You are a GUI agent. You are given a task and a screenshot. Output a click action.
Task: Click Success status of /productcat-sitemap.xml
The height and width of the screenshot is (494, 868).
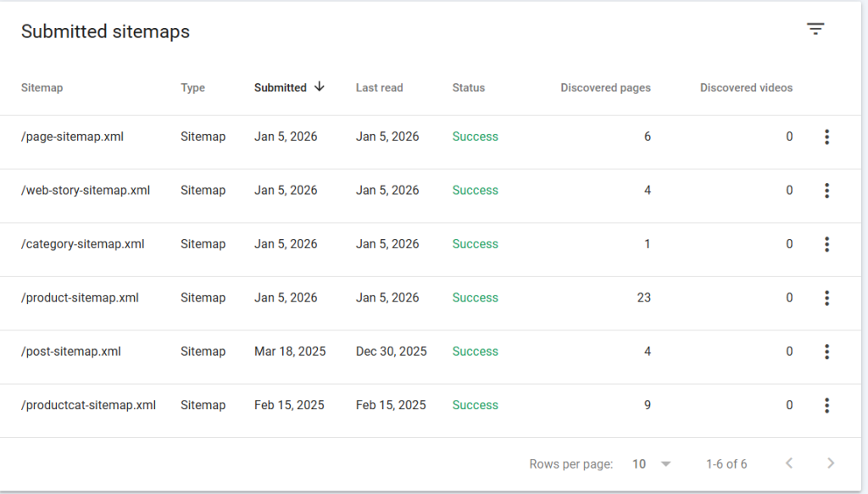(475, 405)
